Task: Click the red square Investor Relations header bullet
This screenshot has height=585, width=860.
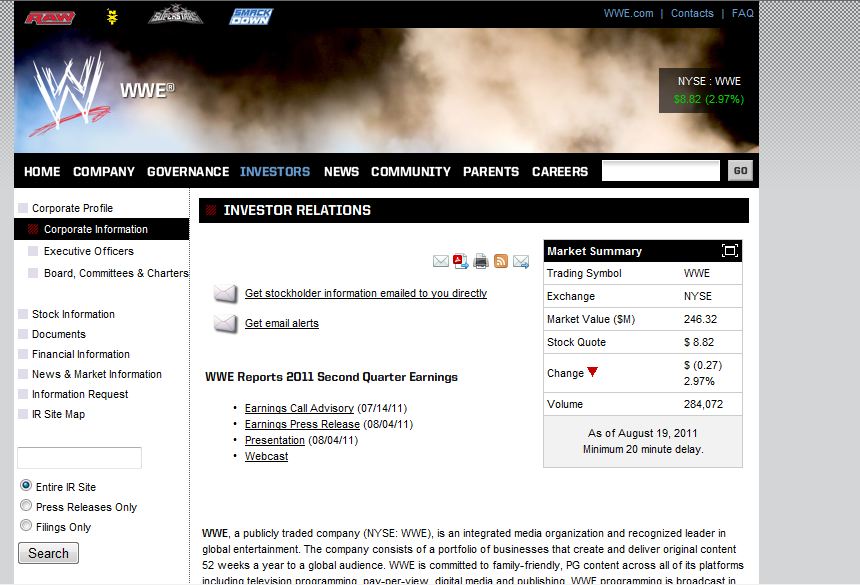Action: 211,210
